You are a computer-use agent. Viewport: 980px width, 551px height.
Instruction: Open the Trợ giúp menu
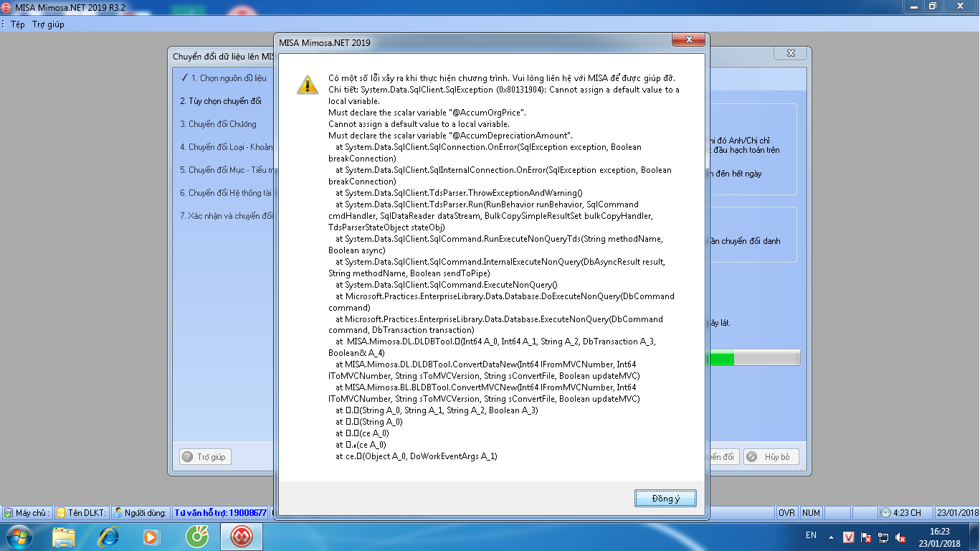click(x=48, y=24)
